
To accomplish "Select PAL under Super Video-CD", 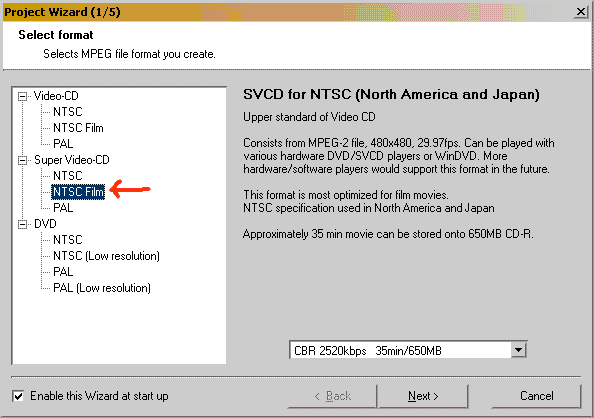I will coord(63,208).
